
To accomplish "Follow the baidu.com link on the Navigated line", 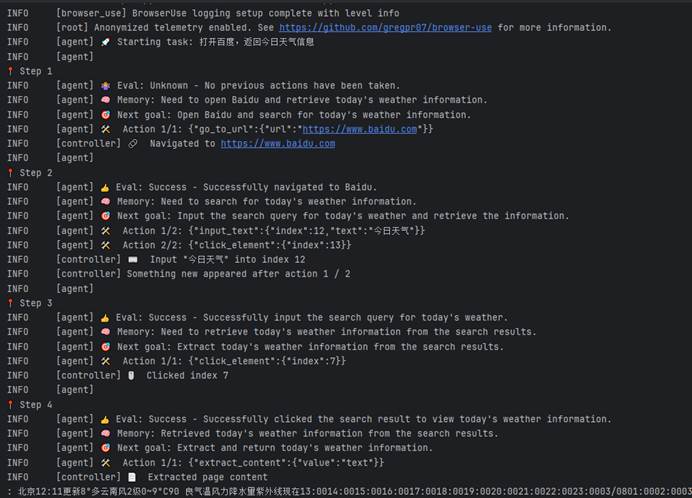I will click(277, 144).
